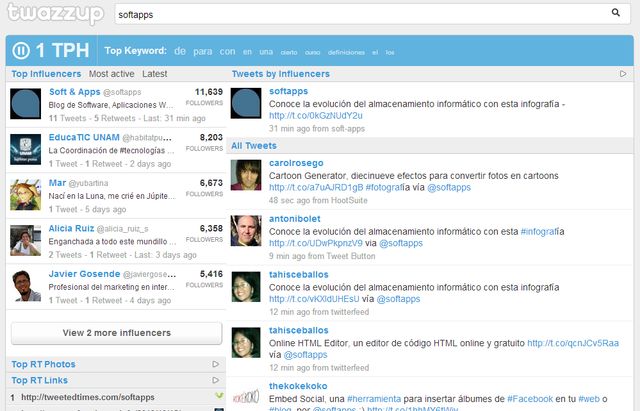This screenshot has height=411, width=640.
Task: Expand the Top RT Links section
Action: pos(216,380)
